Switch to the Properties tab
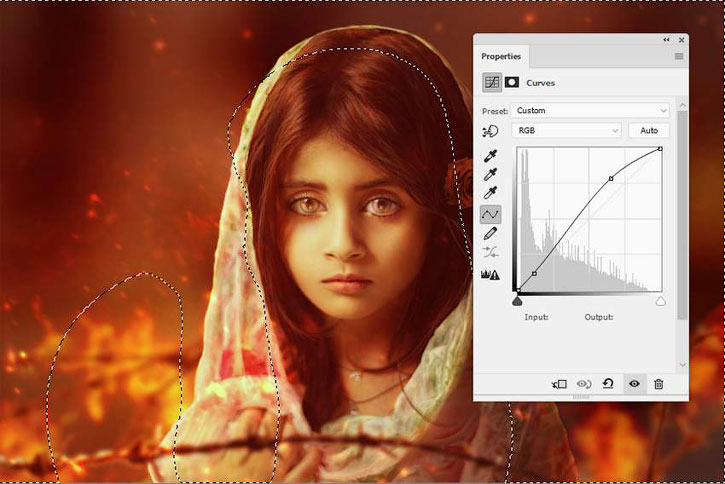 pyautogui.click(x=501, y=56)
